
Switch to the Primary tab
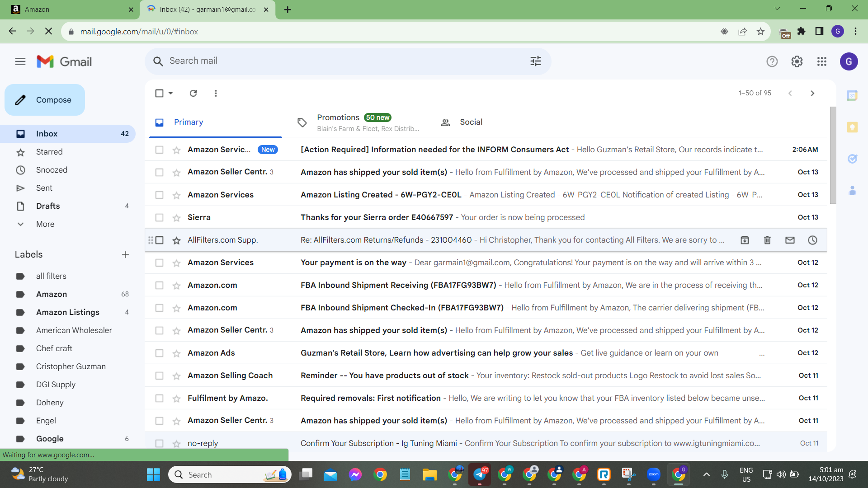tap(215, 122)
